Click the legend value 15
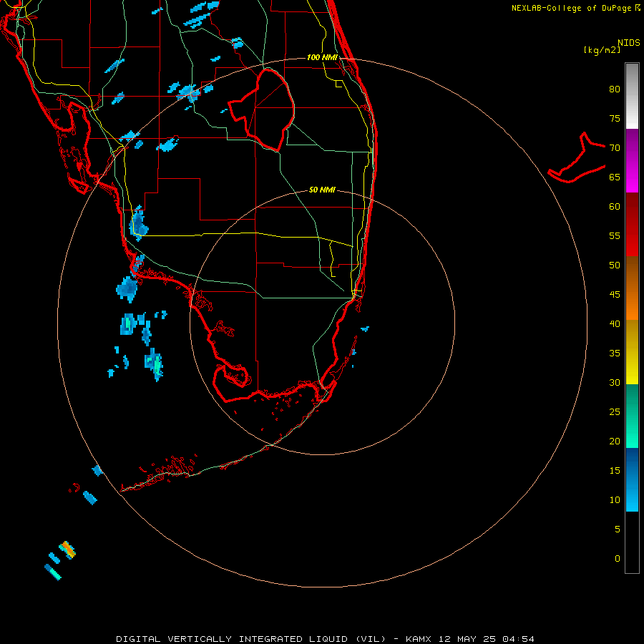This screenshot has width=644, height=644. click(x=615, y=471)
